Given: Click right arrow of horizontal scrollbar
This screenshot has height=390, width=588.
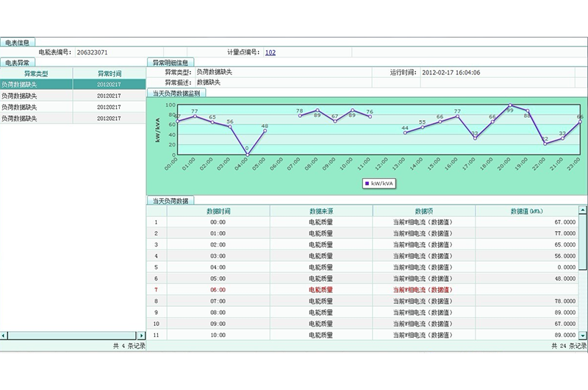Looking at the screenshot, I should 142,336.
